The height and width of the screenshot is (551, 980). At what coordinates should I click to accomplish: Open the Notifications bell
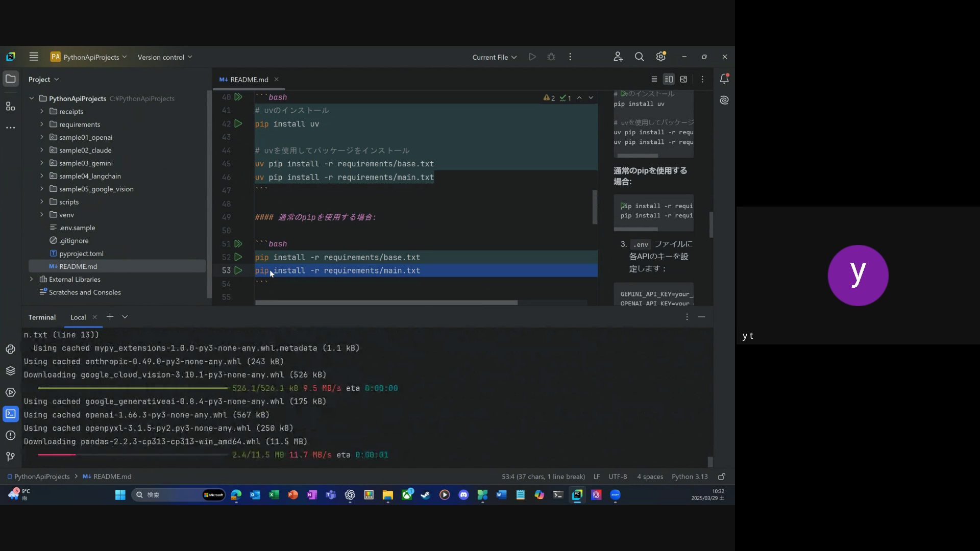(x=724, y=79)
